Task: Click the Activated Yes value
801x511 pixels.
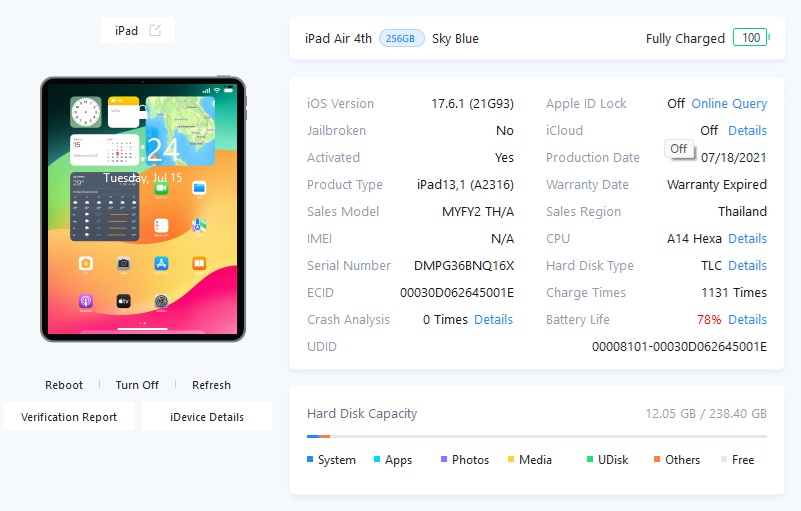Action: [x=504, y=158]
